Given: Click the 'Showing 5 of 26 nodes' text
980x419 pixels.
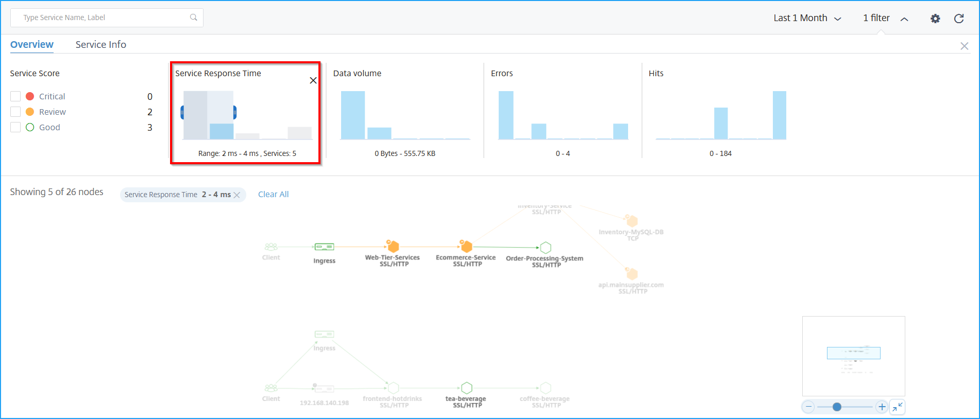Looking at the screenshot, I should pos(57,192).
